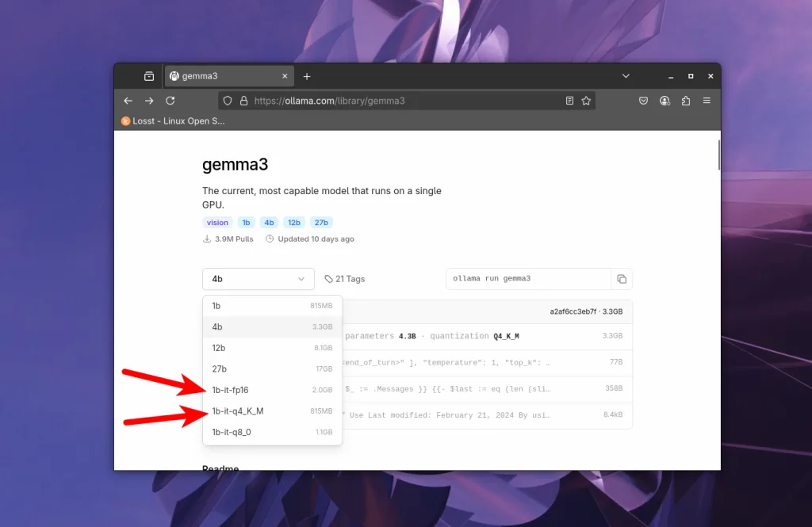The width and height of the screenshot is (812, 527).
Task: Copy the ollama run gemma3 command
Action: (622, 279)
